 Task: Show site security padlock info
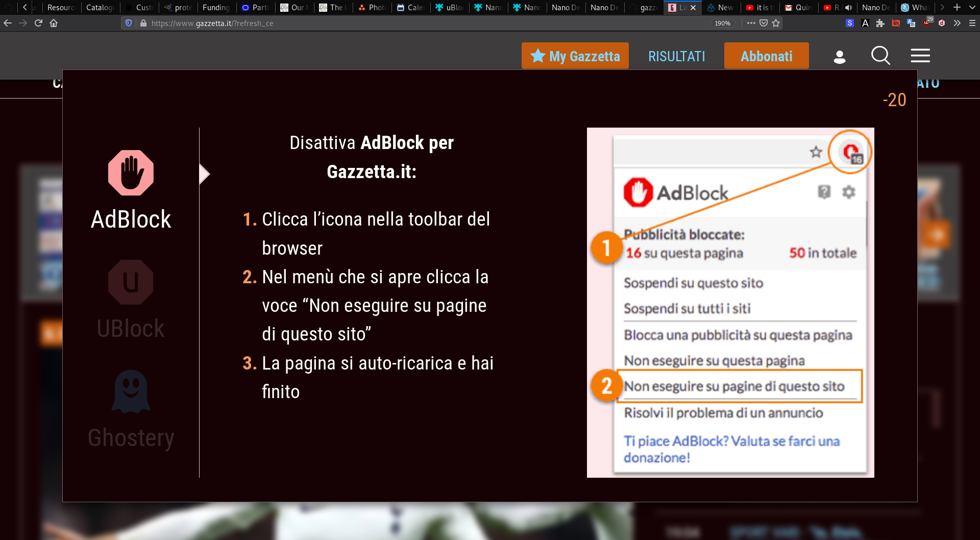(x=143, y=23)
